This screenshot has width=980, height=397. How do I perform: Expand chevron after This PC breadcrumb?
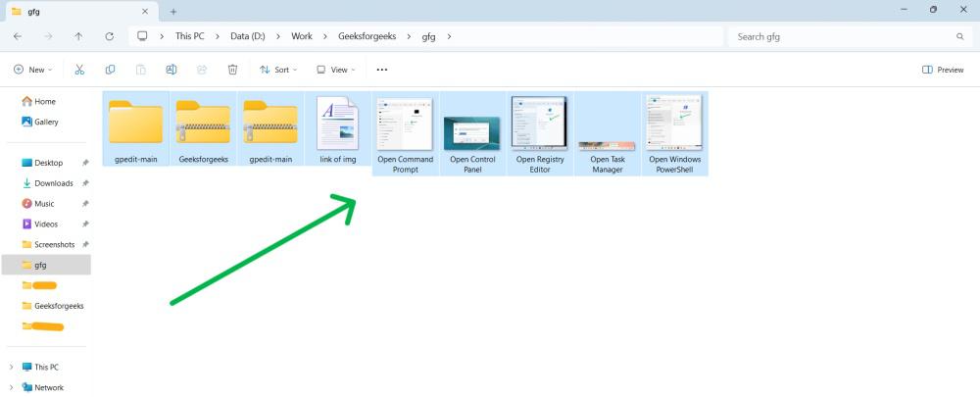218,36
